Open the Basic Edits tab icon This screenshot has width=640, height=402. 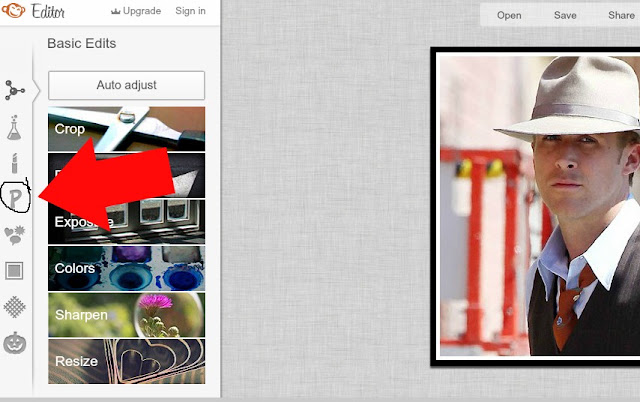pyautogui.click(x=15, y=90)
